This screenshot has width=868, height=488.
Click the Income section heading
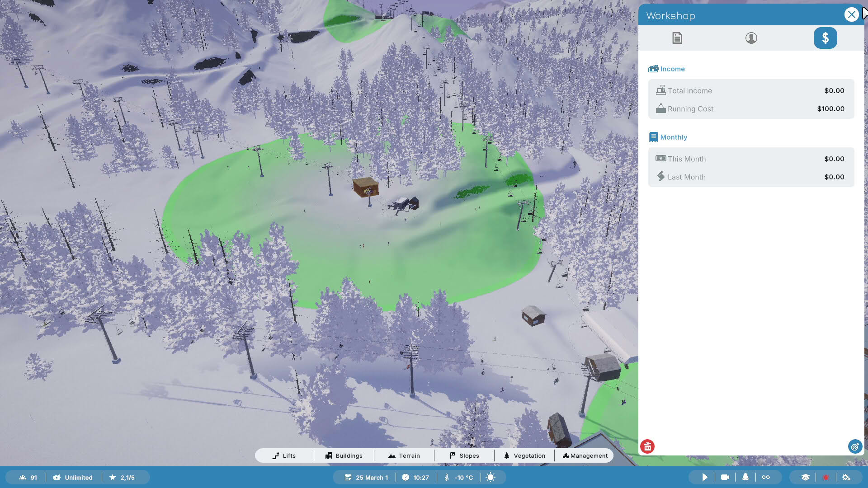667,69
